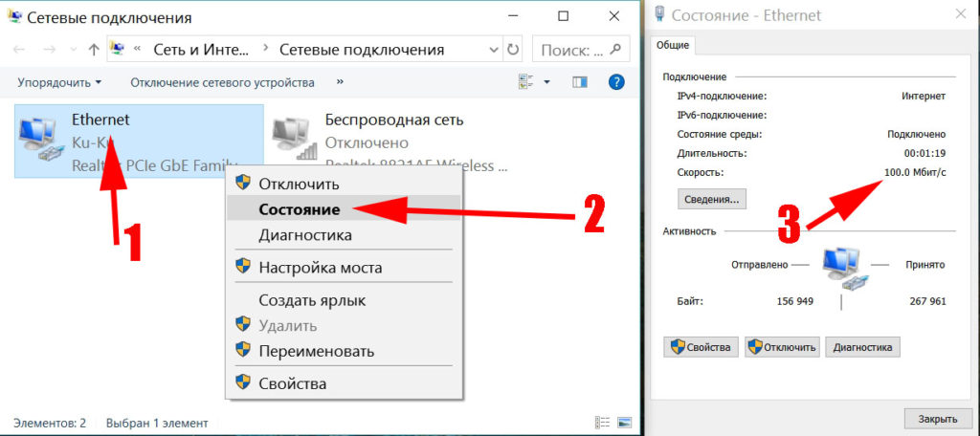Image resolution: width=980 pixels, height=436 pixels.
Task: Go up one folder level arrow
Action: pyautogui.click(x=93, y=50)
